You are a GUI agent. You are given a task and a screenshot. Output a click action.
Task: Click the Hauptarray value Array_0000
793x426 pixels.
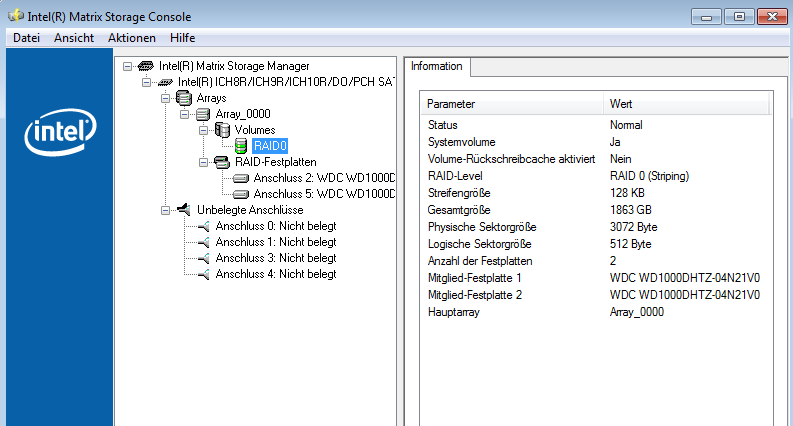point(637,312)
